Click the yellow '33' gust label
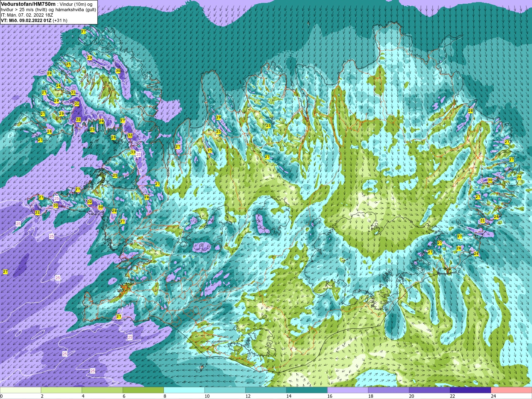Screen dimensions: 532x399 (x=133, y=152)
